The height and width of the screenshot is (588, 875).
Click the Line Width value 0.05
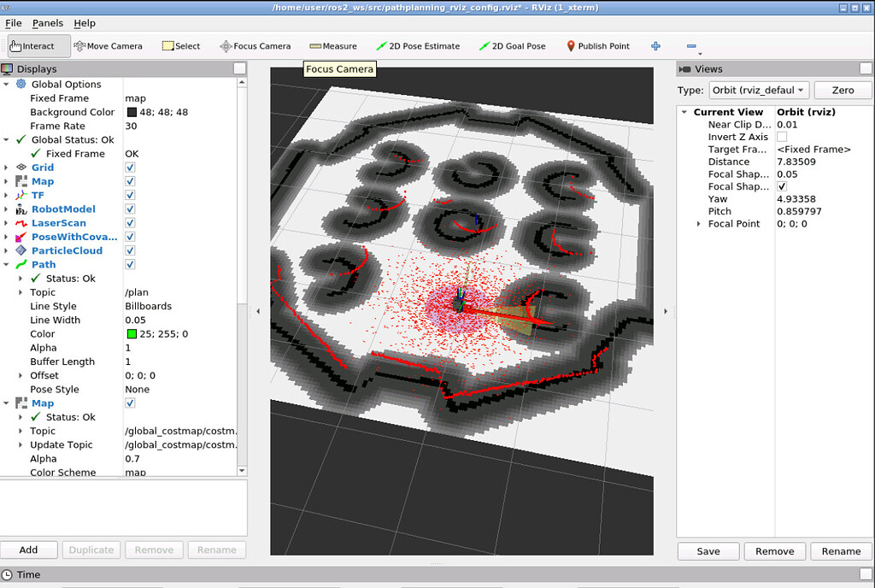(x=135, y=320)
